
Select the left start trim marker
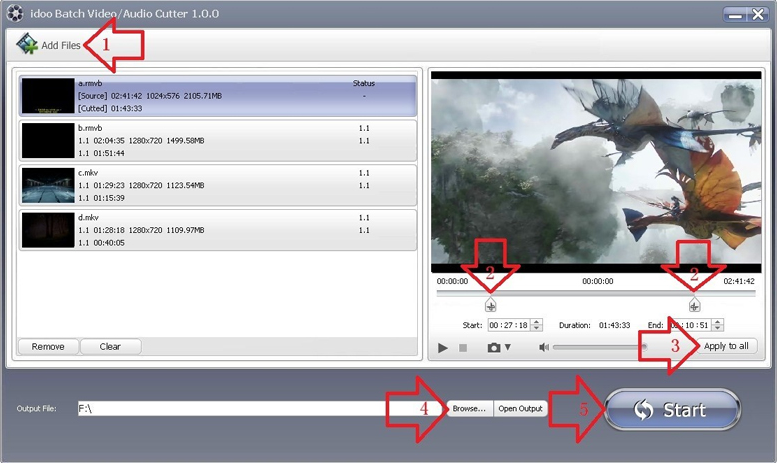490,305
